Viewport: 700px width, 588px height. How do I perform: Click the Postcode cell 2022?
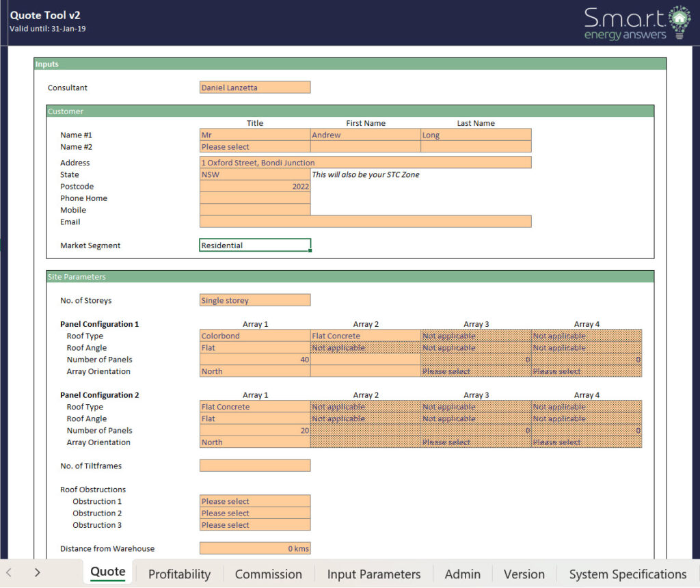point(255,186)
